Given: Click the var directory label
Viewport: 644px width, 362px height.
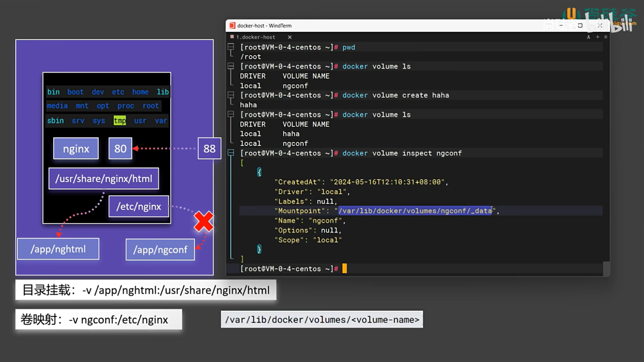Looking at the screenshot, I should coord(161,121).
